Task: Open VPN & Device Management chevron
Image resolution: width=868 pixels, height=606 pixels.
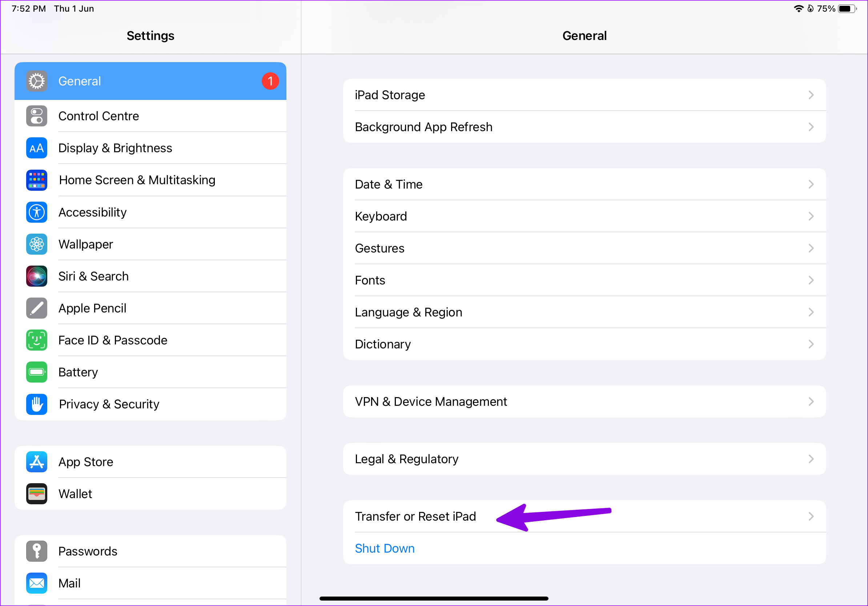Action: (x=811, y=401)
